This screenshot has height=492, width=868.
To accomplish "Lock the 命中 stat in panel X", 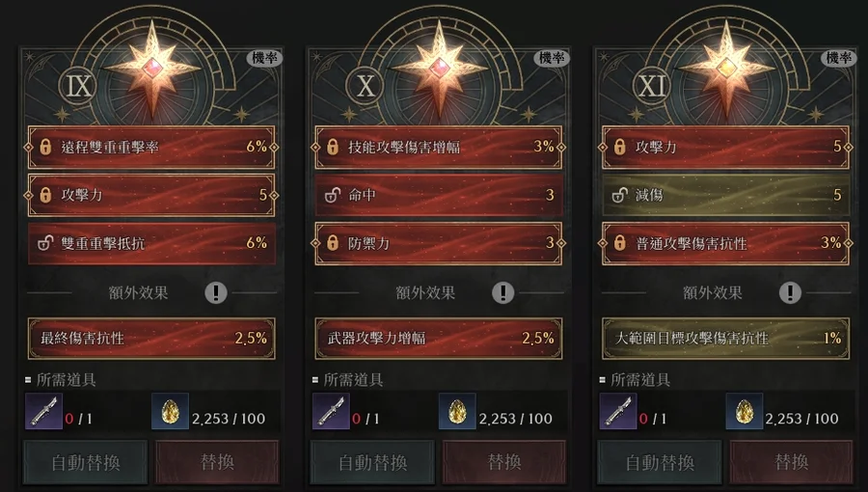I will click(x=332, y=195).
